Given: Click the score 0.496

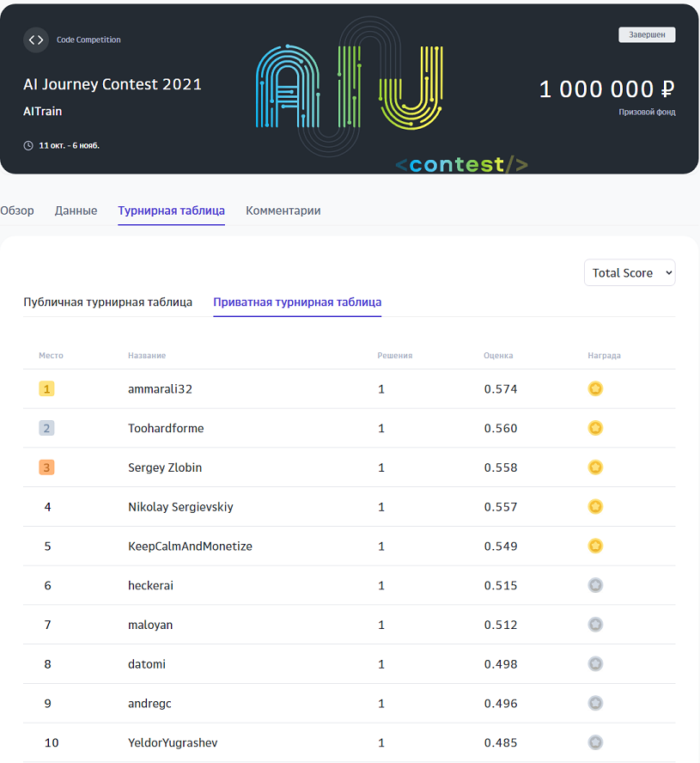Looking at the screenshot, I should coord(501,703).
